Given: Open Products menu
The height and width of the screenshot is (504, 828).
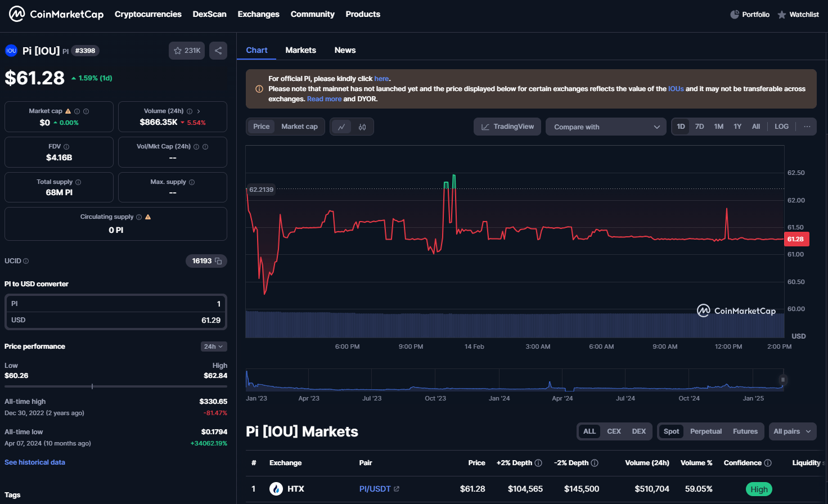Looking at the screenshot, I should tap(363, 14).
